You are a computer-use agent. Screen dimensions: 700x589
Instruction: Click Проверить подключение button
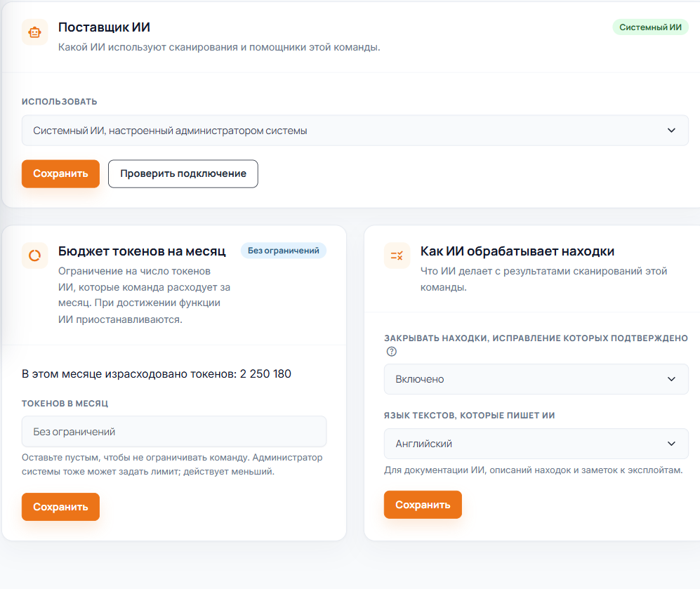(183, 173)
